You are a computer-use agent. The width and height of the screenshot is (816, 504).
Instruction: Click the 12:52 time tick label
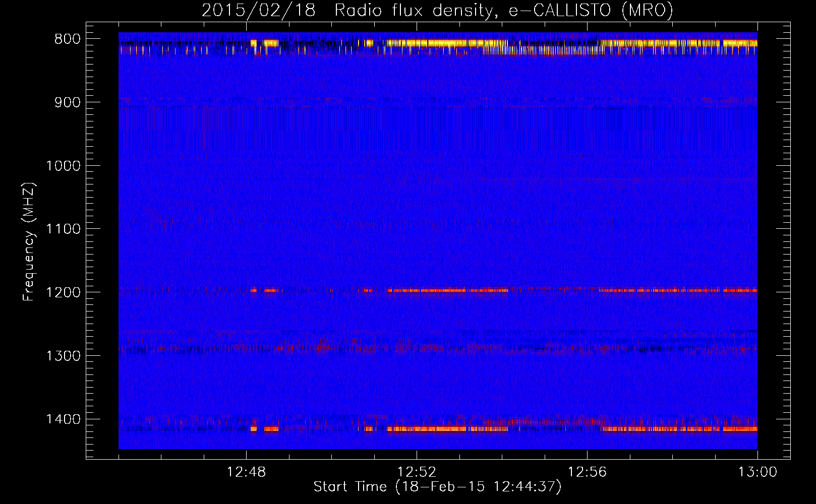coord(417,472)
